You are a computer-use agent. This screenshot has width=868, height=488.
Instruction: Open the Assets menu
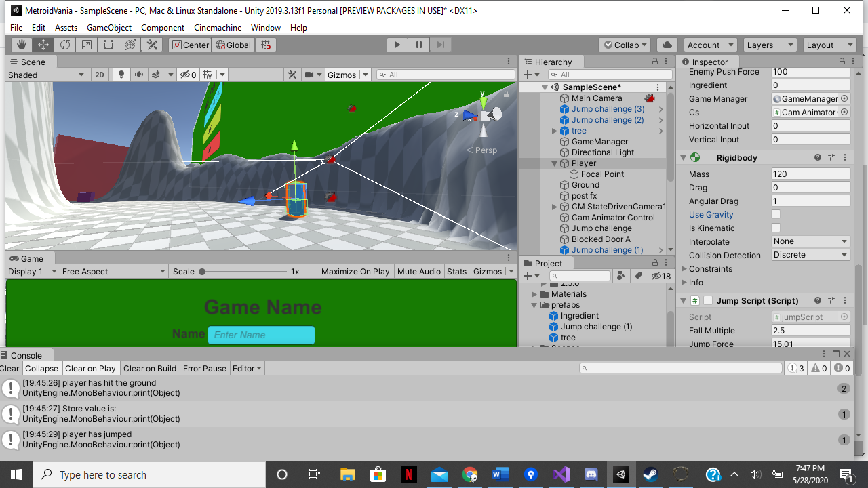click(x=66, y=28)
